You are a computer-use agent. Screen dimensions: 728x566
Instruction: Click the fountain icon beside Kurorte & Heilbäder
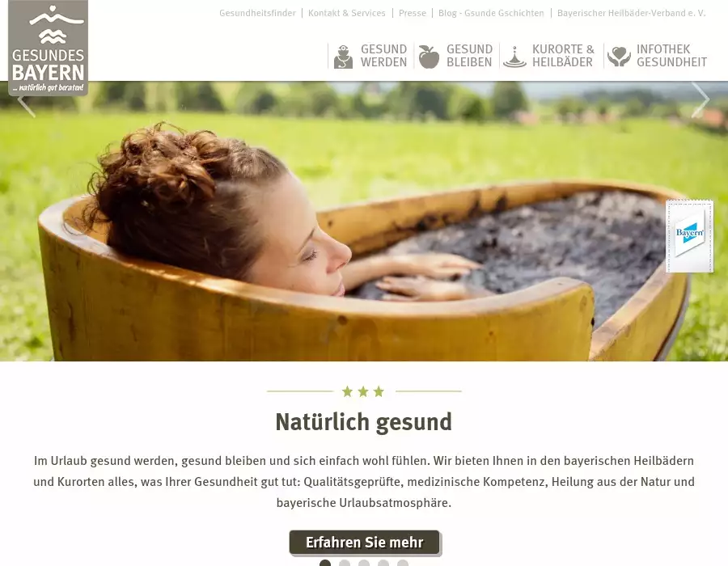pos(514,57)
